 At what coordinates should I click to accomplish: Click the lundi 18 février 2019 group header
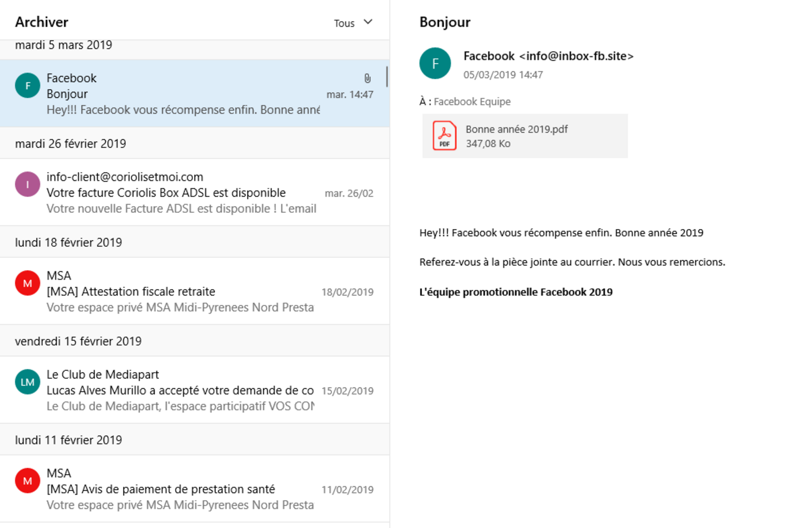click(x=195, y=242)
